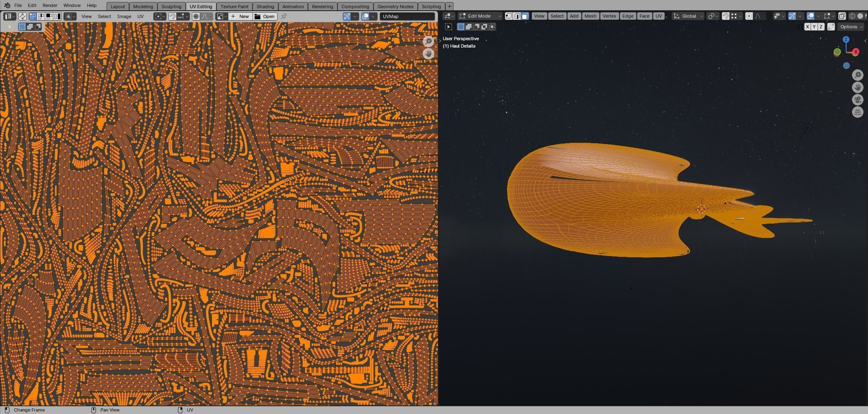Image resolution: width=868 pixels, height=414 pixels.
Task: Open the UV editor View menu
Action: point(87,16)
